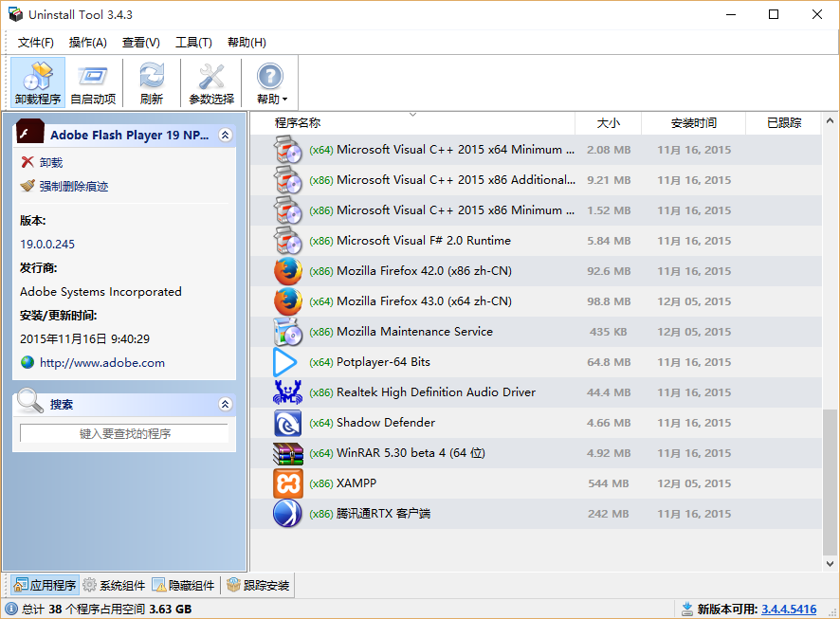Open the 工具(T) menu

193,43
